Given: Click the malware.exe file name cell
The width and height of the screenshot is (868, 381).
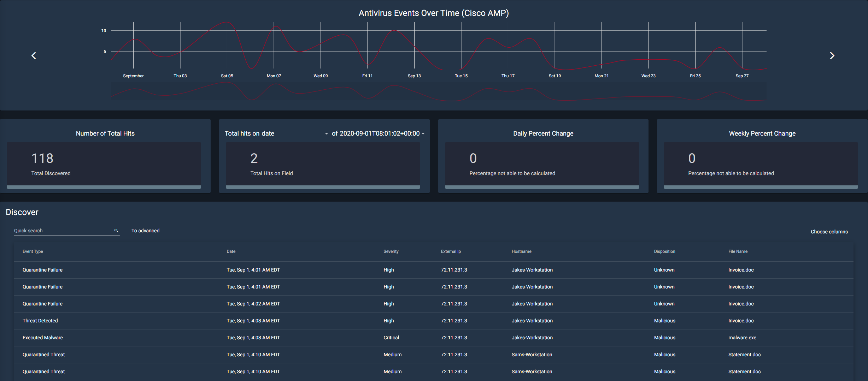Looking at the screenshot, I should coord(742,338).
